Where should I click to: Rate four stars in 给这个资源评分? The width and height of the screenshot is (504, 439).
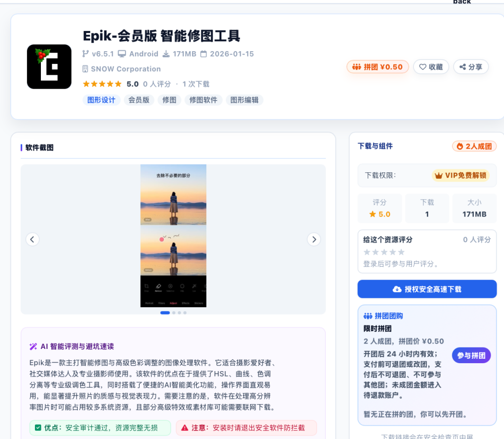[393, 252]
